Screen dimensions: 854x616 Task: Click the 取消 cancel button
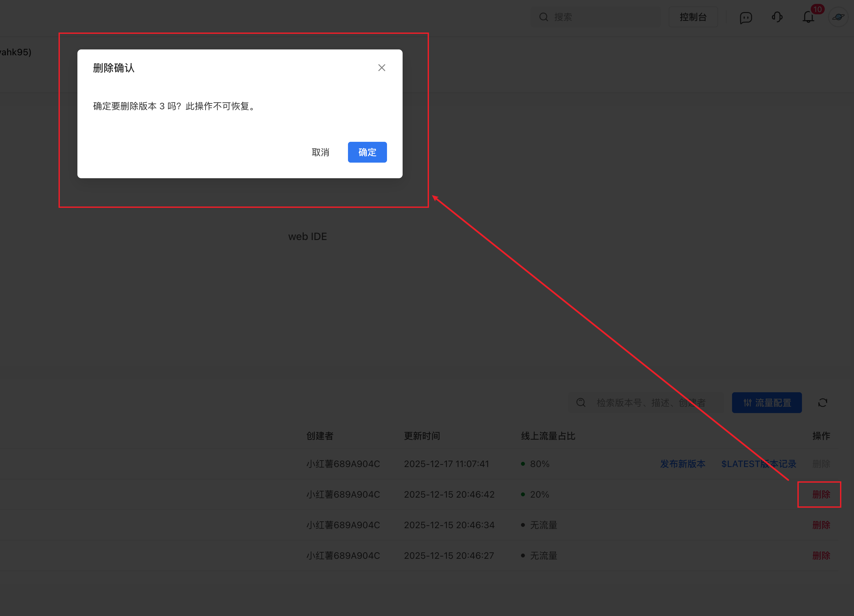pyautogui.click(x=320, y=152)
